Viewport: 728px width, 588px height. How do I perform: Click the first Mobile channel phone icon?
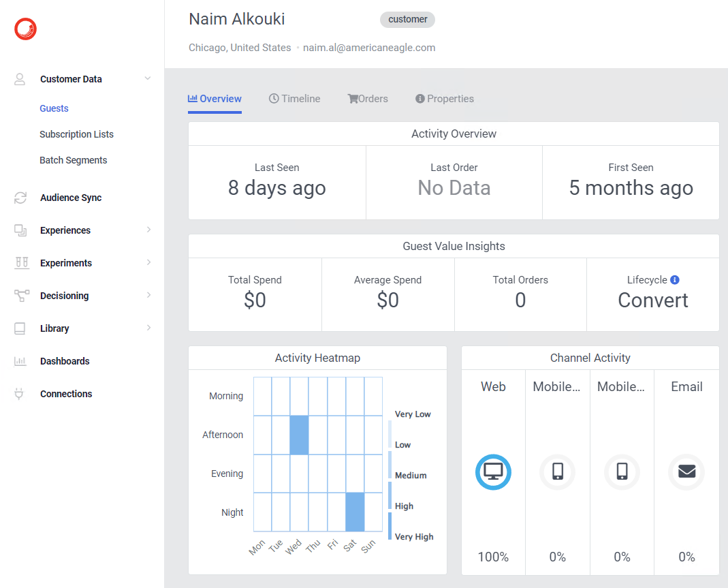558,472
